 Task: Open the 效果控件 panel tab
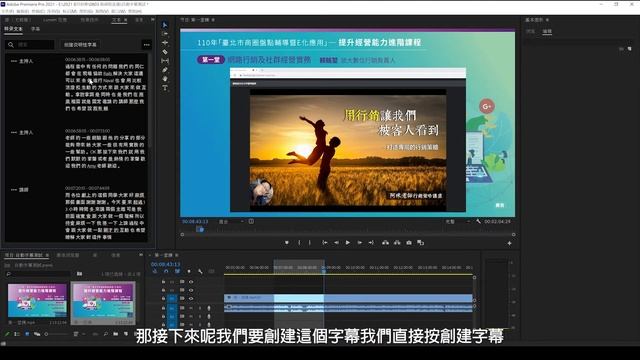(89, 20)
